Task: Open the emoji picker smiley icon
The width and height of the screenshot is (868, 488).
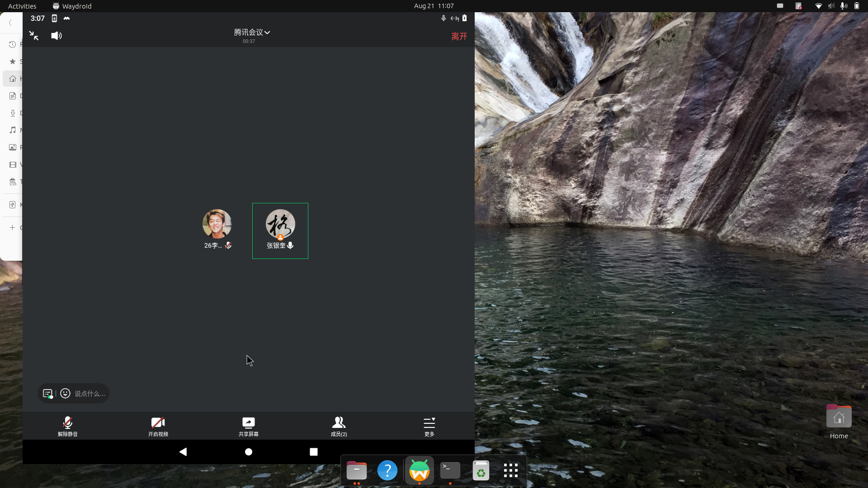Action: (65, 394)
